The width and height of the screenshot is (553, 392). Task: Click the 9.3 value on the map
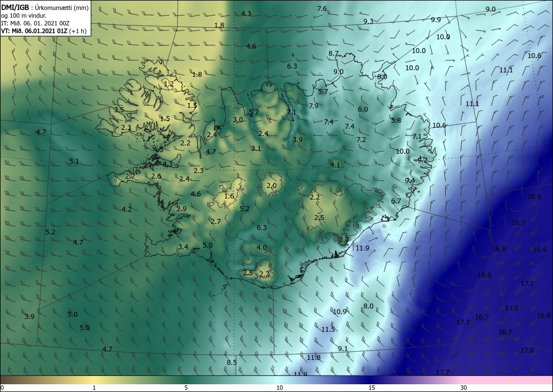tap(368, 22)
